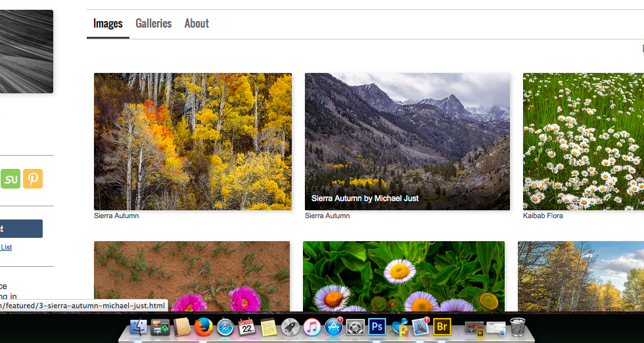Image resolution: width=644 pixels, height=343 pixels.
Task: Open the Calendar dock icon
Action: [x=247, y=327]
